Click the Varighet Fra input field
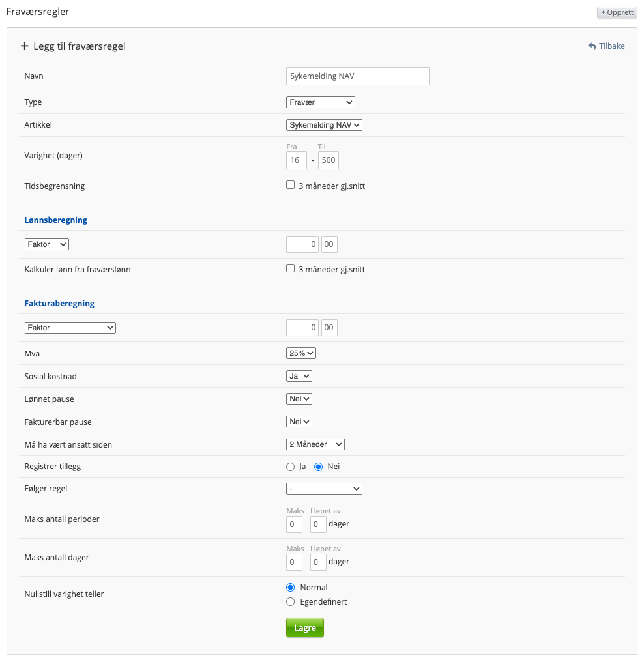Screen dimensions: 644x662 click(x=296, y=160)
